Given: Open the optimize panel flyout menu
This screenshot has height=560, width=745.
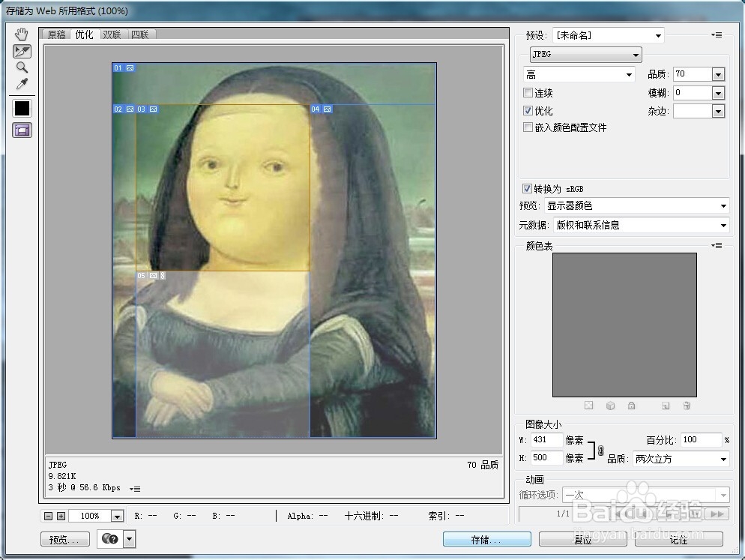Looking at the screenshot, I should [x=717, y=34].
